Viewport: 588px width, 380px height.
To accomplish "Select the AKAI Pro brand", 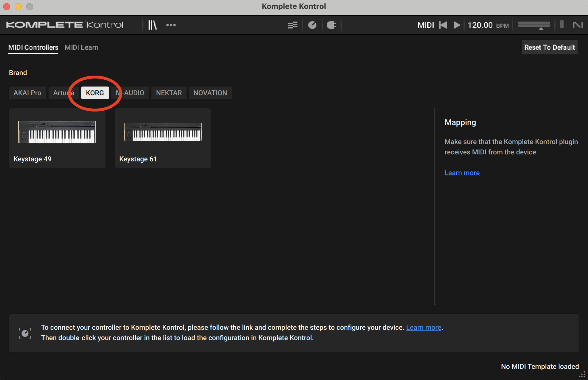I will point(27,93).
